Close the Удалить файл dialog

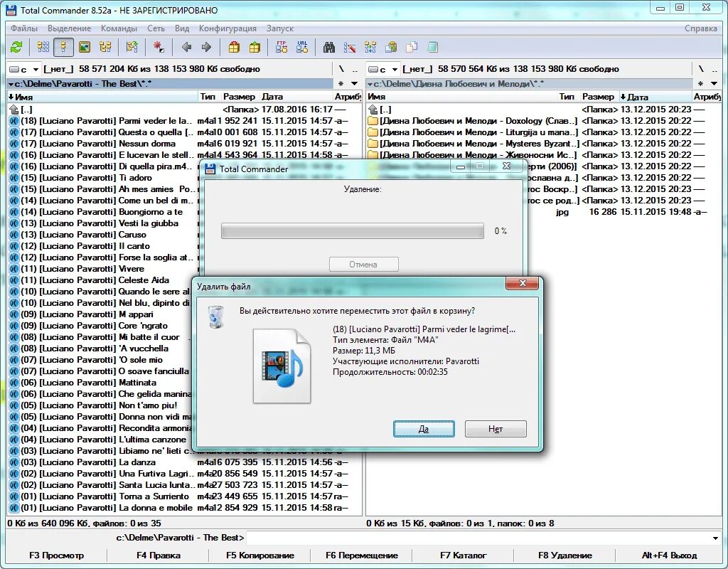click(x=523, y=283)
